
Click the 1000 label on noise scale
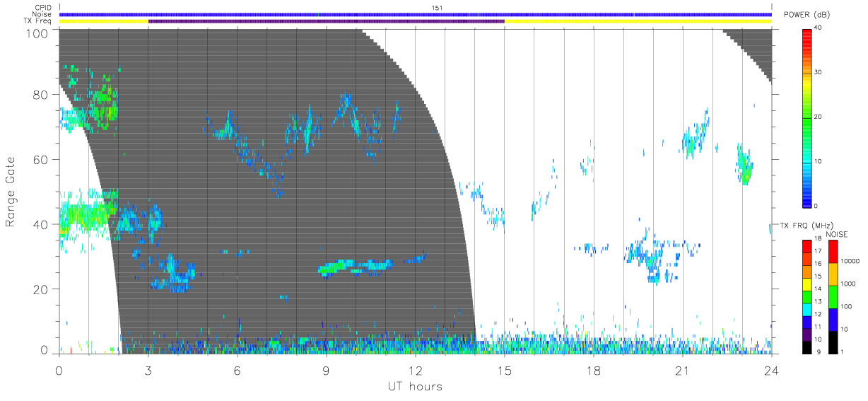tap(848, 284)
